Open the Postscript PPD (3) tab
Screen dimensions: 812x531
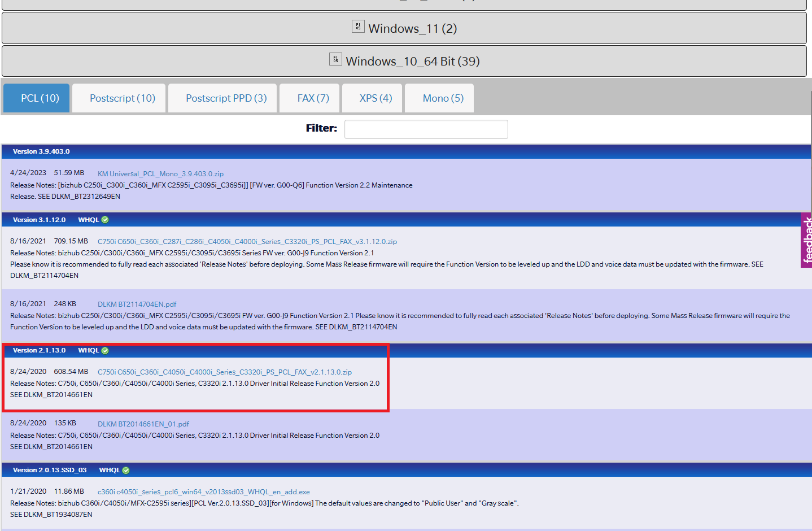tap(222, 98)
